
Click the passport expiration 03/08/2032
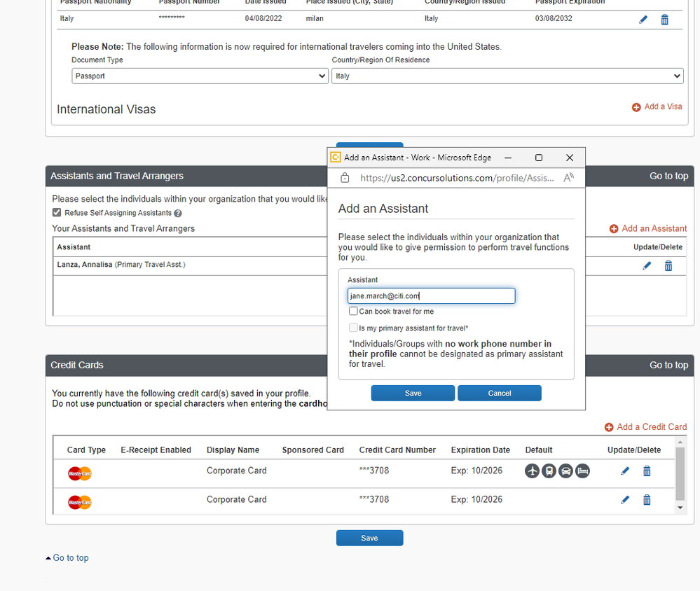[554, 18]
